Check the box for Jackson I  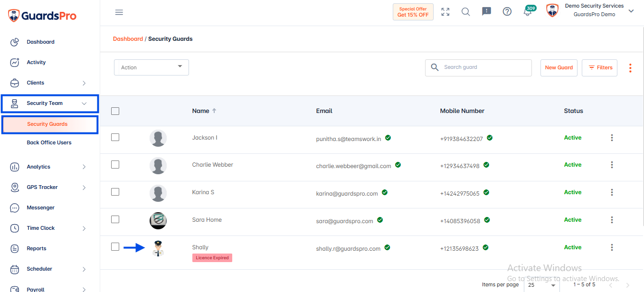[x=115, y=137]
